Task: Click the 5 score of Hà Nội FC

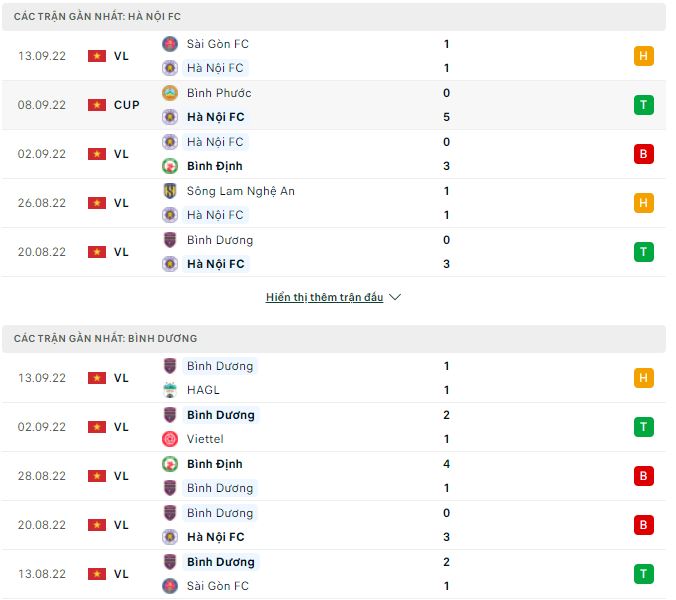Action: click(446, 117)
